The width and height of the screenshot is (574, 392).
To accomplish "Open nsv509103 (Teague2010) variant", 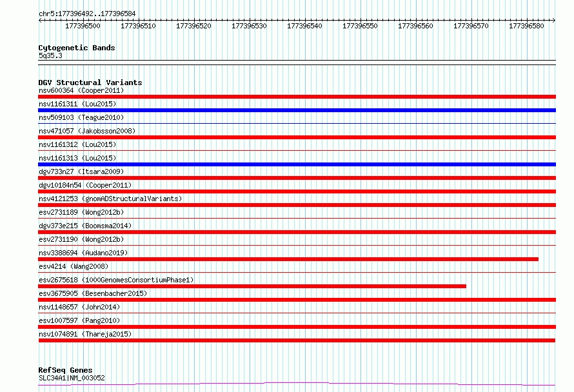I will (81, 117).
